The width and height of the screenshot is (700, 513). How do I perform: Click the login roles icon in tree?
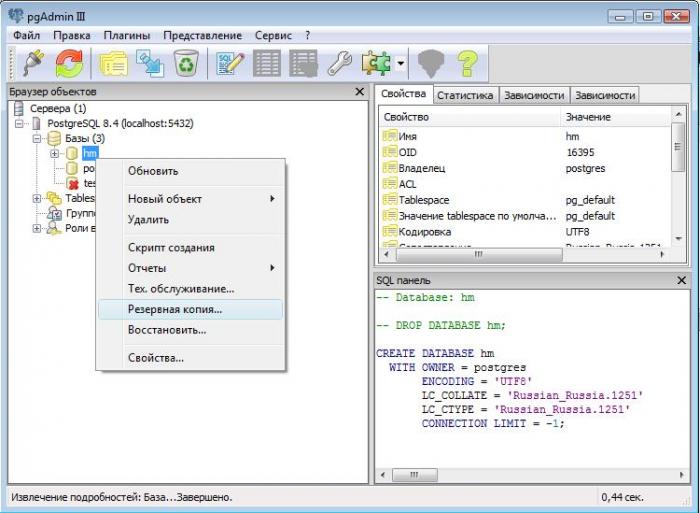click(x=54, y=228)
